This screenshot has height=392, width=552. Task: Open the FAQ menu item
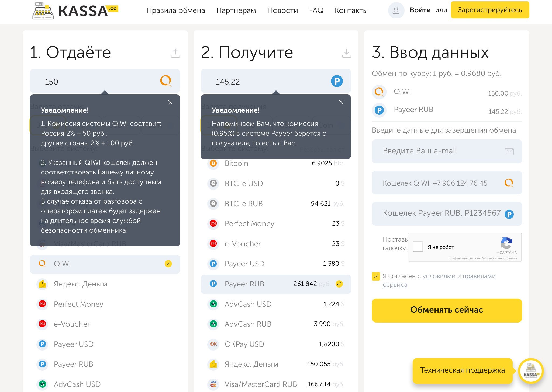(x=316, y=10)
